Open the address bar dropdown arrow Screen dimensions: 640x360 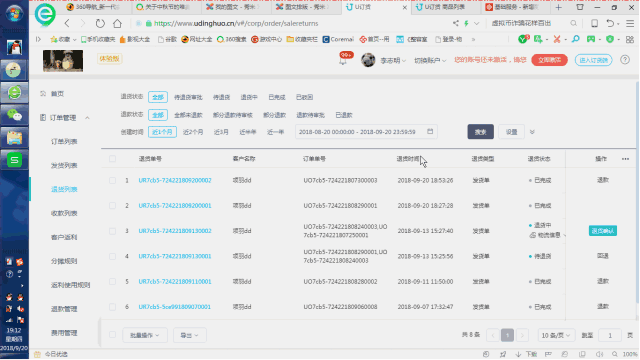(476, 23)
